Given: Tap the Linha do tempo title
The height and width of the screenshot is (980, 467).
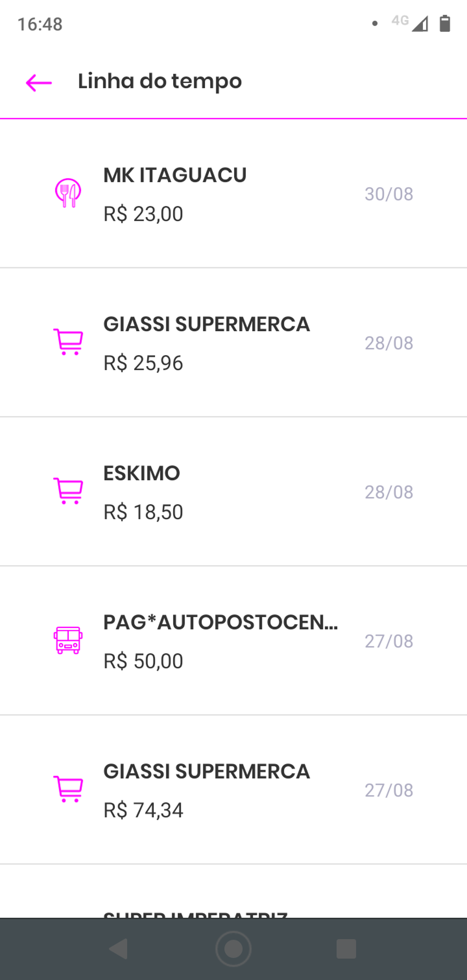Looking at the screenshot, I should point(160,81).
